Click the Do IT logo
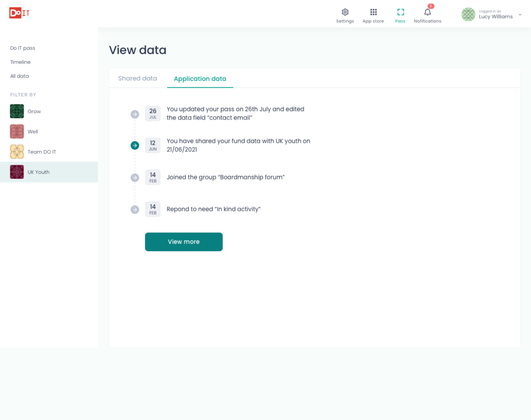Viewport: 531px width, 420px height. click(19, 13)
